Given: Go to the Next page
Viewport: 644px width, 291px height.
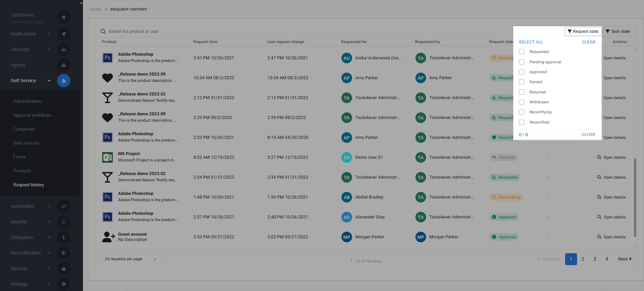Looking at the screenshot, I should click(625, 259).
